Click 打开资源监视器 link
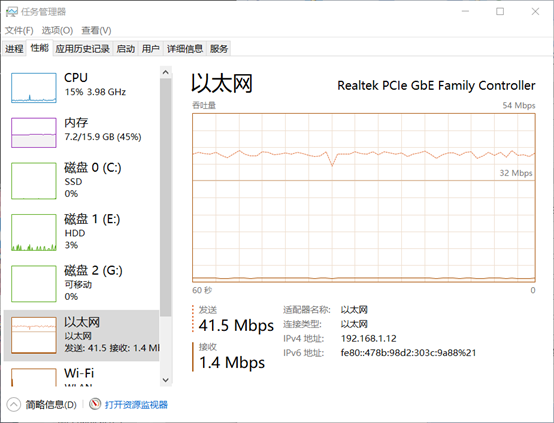The width and height of the screenshot is (554, 423). [136, 405]
